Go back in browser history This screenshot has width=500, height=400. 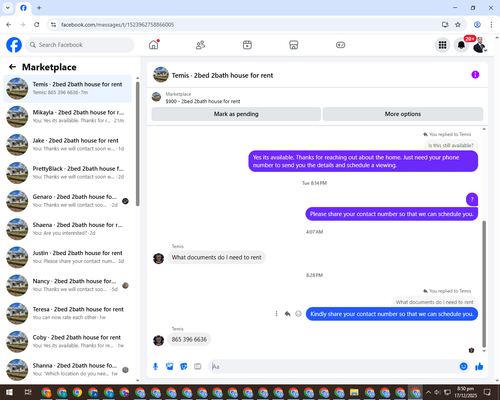pos(9,24)
